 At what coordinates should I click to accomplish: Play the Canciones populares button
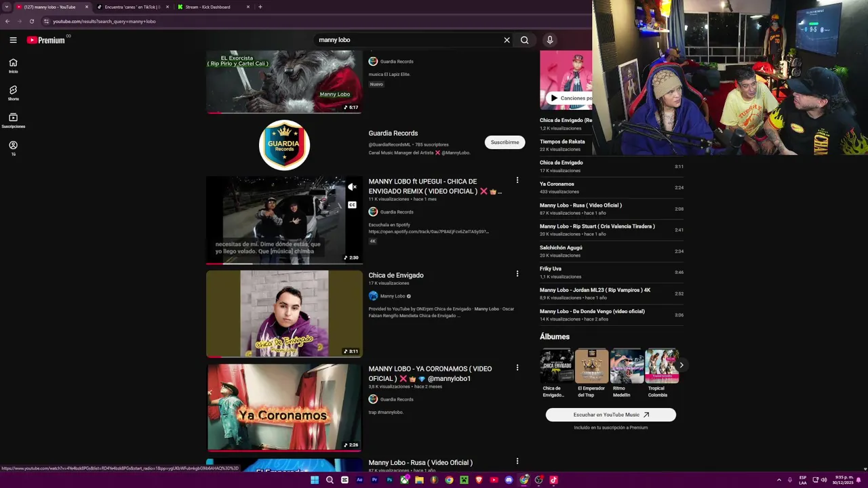(570, 98)
